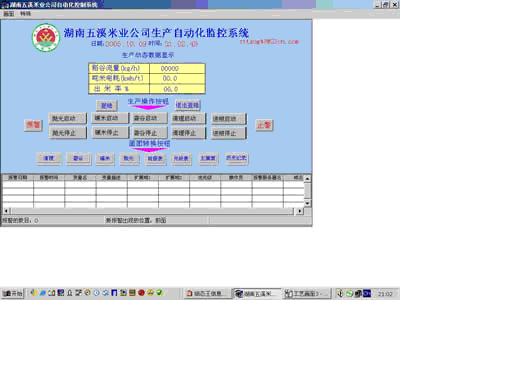The width and height of the screenshot is (512, 384).
Task: Click the 报警时间 column header in alarm table
Action: 49,178
